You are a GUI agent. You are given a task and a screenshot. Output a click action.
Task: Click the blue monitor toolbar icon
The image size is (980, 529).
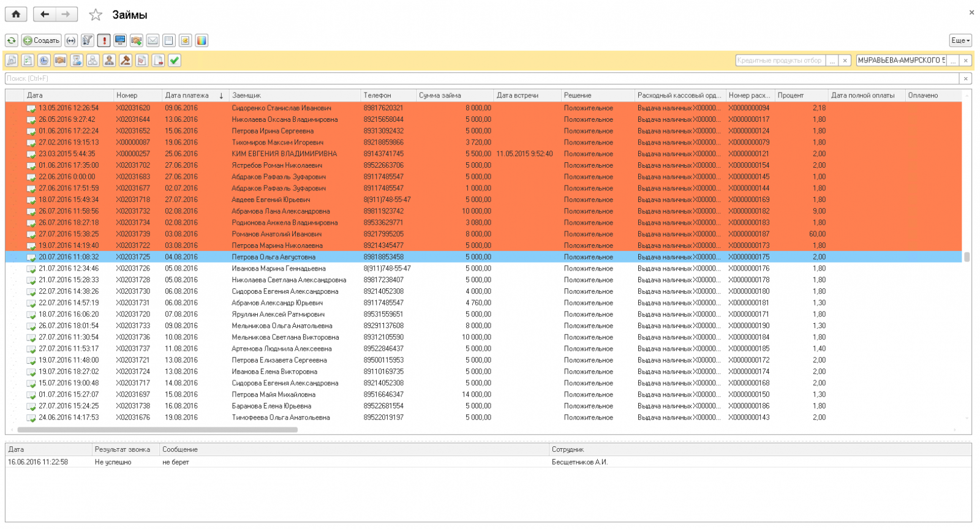click(120, 40)
